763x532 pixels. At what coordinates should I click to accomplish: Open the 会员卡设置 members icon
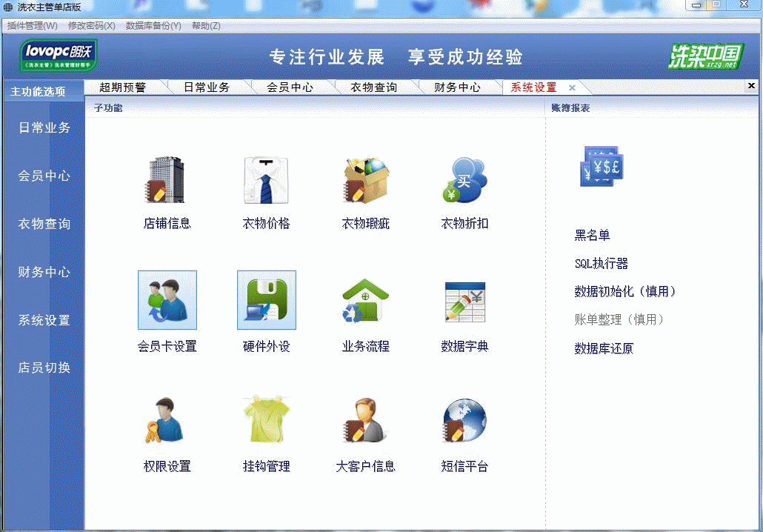[x=167, y=300]
